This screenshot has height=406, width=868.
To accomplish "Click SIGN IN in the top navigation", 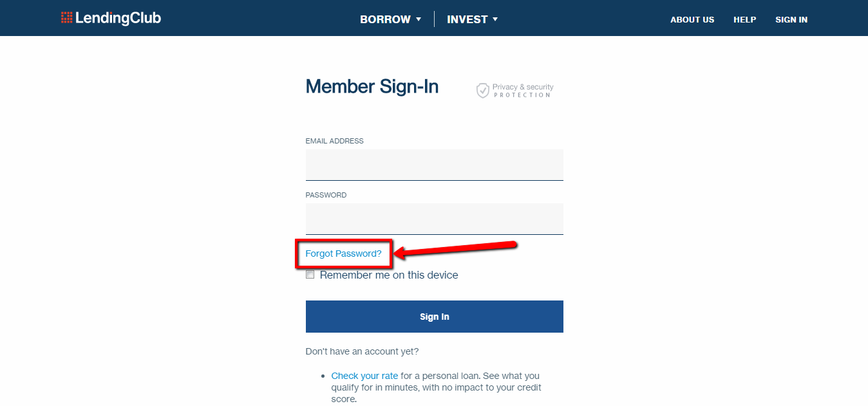I will [791, 19].
